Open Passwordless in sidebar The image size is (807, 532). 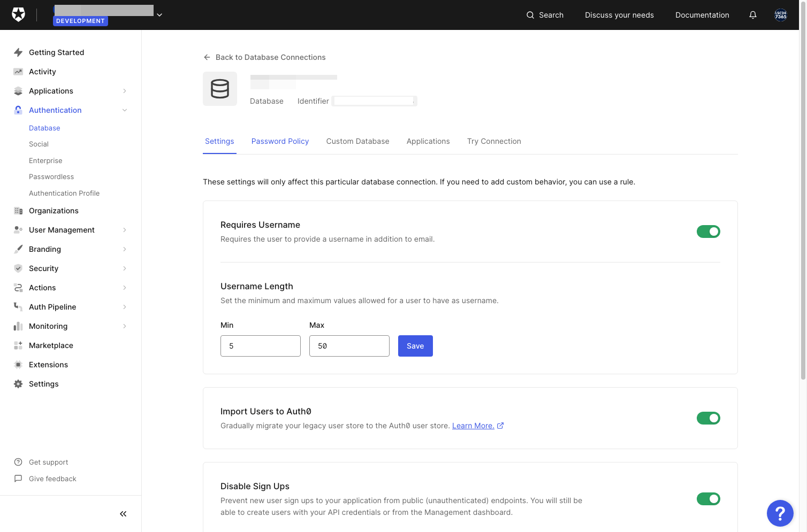coord(51,177)
